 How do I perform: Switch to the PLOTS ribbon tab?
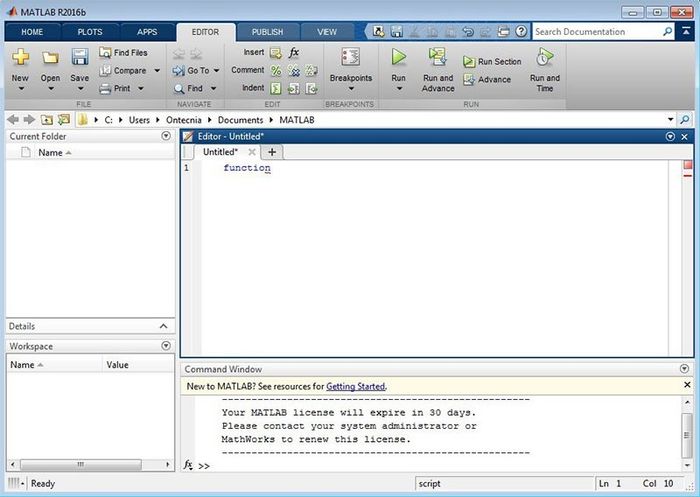[90, 32]
